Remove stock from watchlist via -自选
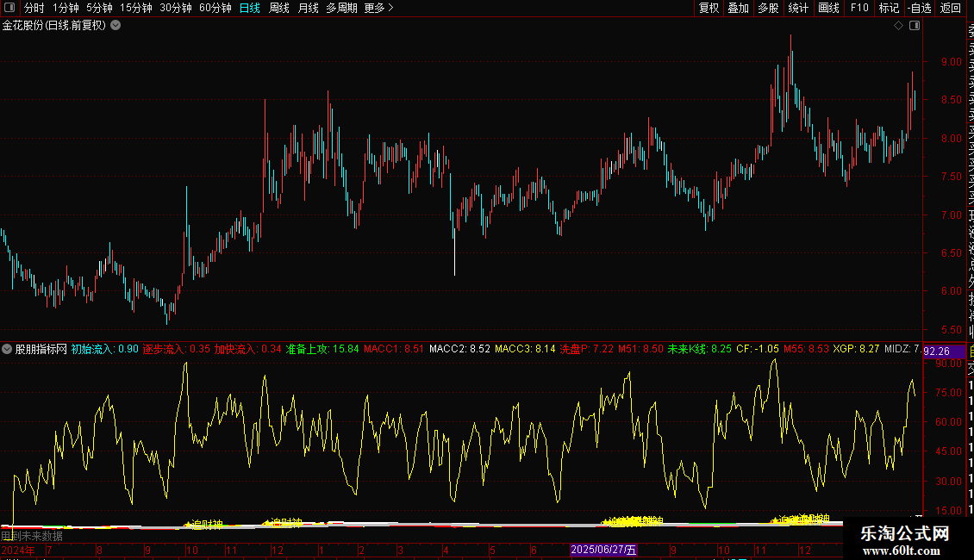This screenshot has height=560, width=974. tap(920, 8)
